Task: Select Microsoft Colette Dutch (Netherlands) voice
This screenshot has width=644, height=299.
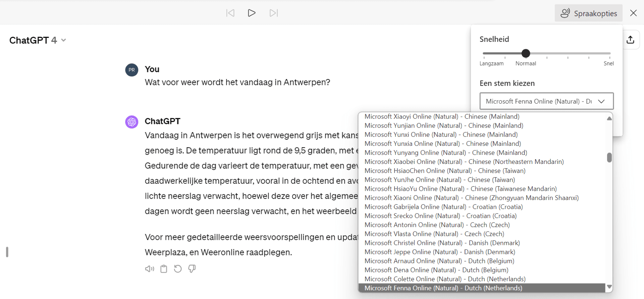Action: pos(482,279)
